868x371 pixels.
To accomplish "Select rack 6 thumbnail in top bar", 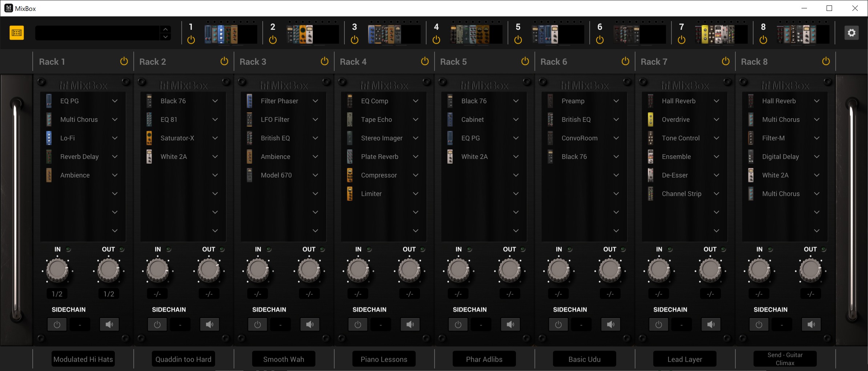I will coord(639,34).
